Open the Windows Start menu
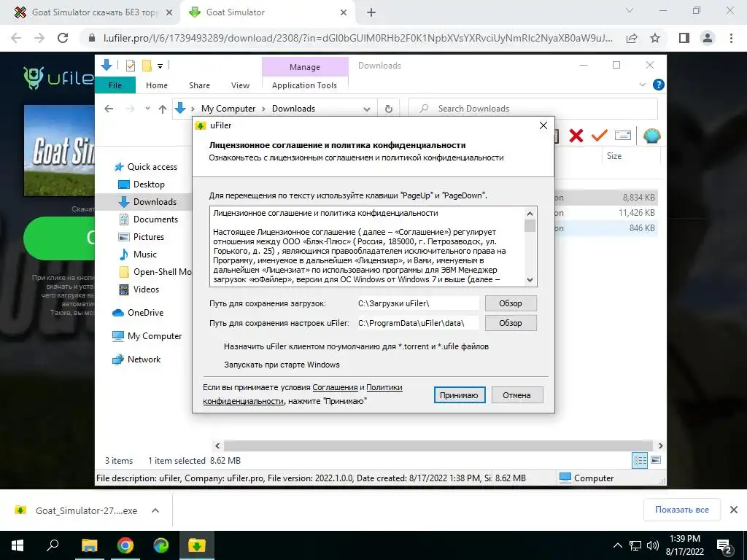 click(18, 545)
